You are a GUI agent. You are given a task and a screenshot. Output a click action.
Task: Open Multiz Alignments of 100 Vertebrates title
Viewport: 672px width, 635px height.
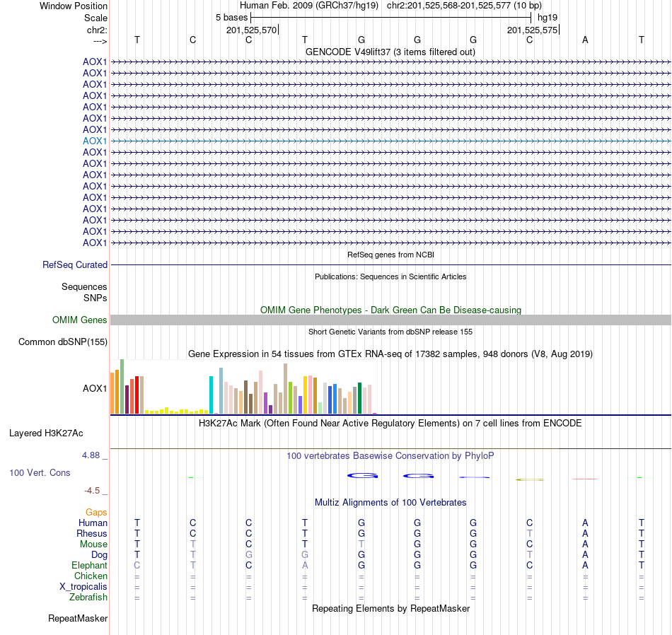click(x=390, y=503)
